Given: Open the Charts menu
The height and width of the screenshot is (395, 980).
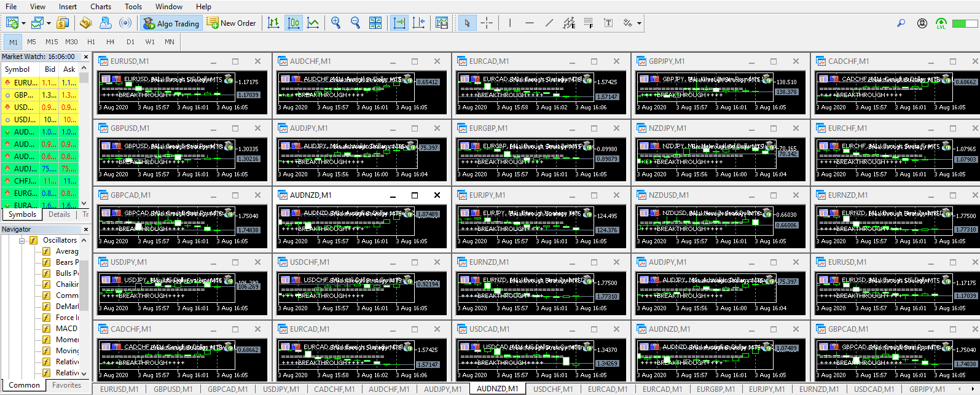Looking at the screenshot, I should (101, 7).
